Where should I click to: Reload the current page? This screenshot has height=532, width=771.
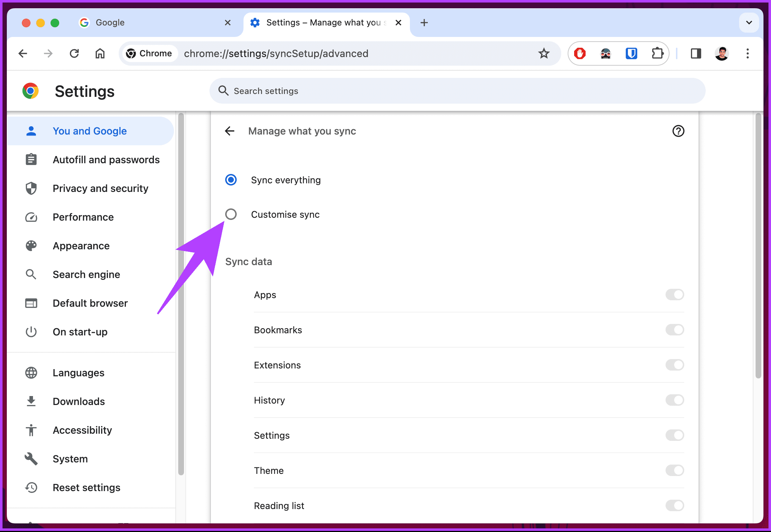tap(74, 53)
